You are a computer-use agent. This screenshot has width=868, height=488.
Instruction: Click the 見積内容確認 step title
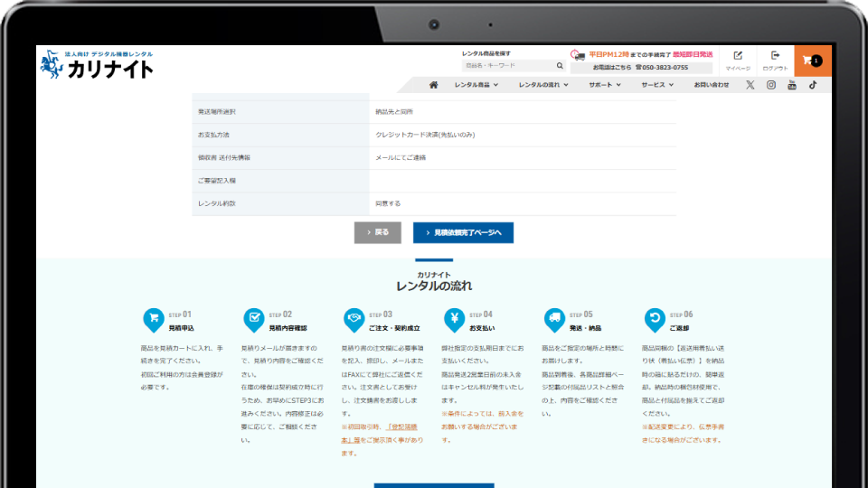click(x=288, y=329)
